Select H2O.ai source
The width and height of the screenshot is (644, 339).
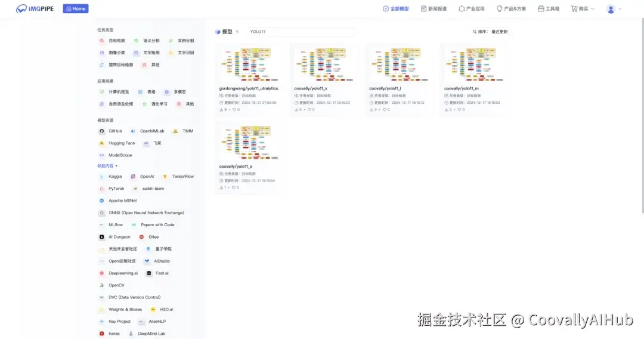162,309
